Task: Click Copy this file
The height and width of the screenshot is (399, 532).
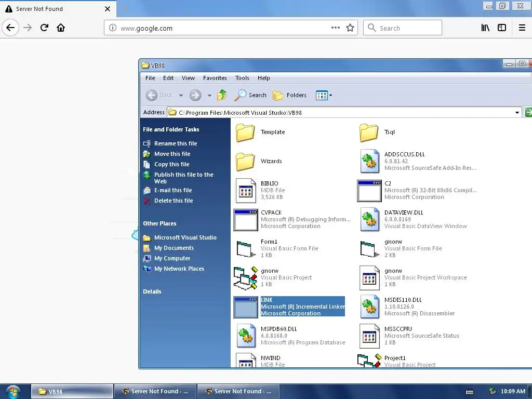Action: [171, 164]
